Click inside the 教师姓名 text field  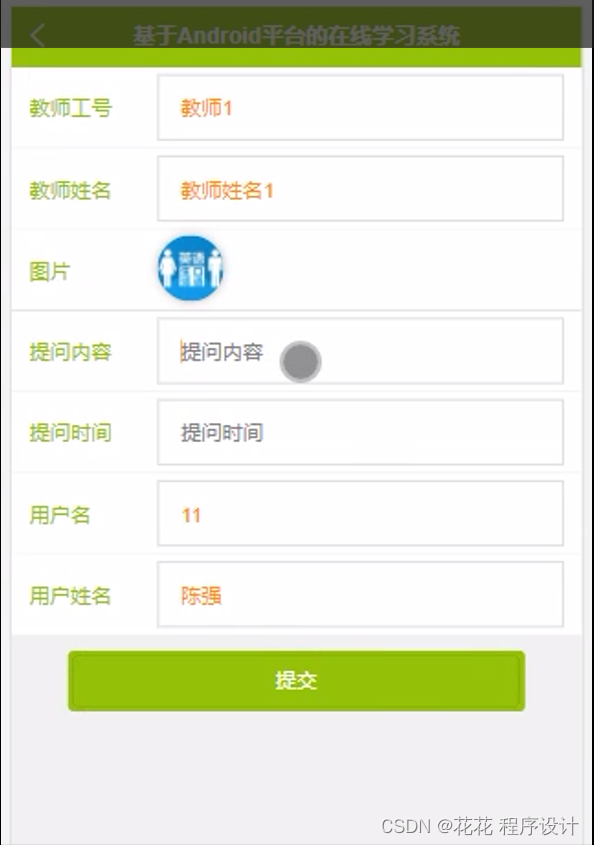coord(360,188)
